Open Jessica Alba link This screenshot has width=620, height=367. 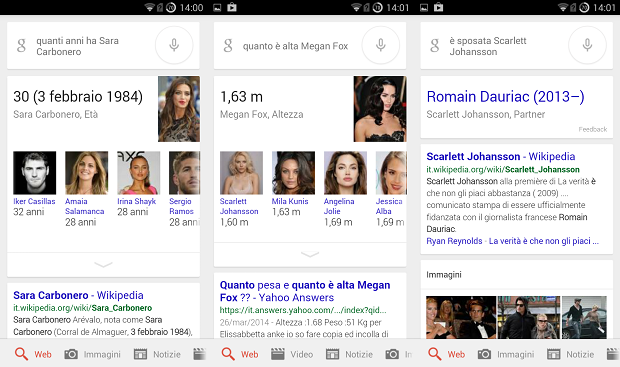(x=389, y=206)
